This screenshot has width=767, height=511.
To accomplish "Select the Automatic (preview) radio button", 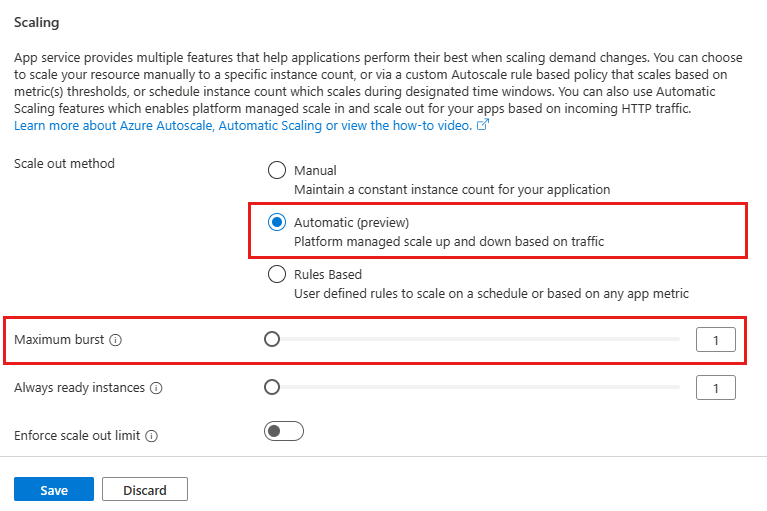I will pyautogui.click(x=277, y=222).
